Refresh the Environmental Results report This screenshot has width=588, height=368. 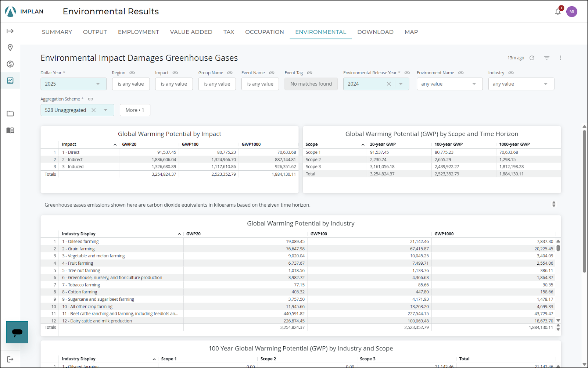pyautogui.click(x=532, y=58)
